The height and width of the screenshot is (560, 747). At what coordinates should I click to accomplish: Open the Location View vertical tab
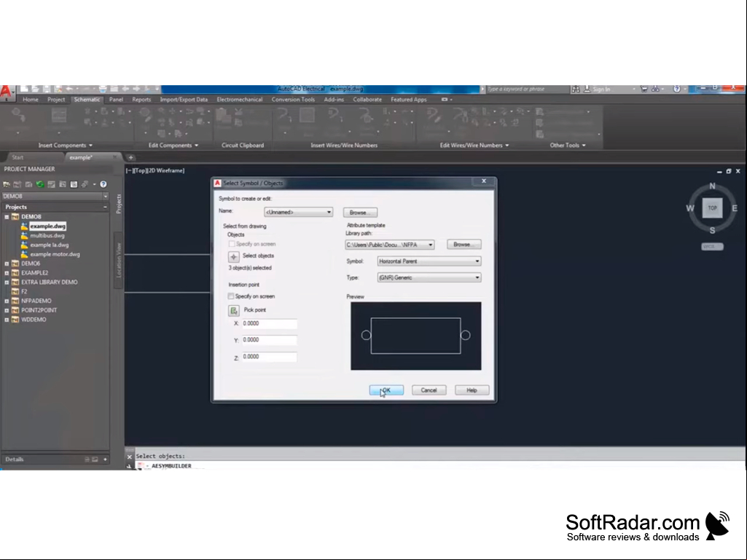pos(119,260)
